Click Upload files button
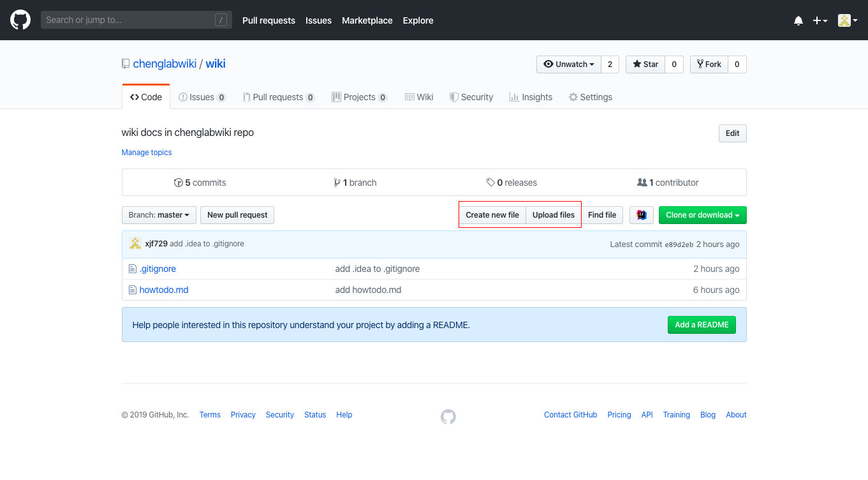 click(x=554, y=215)
